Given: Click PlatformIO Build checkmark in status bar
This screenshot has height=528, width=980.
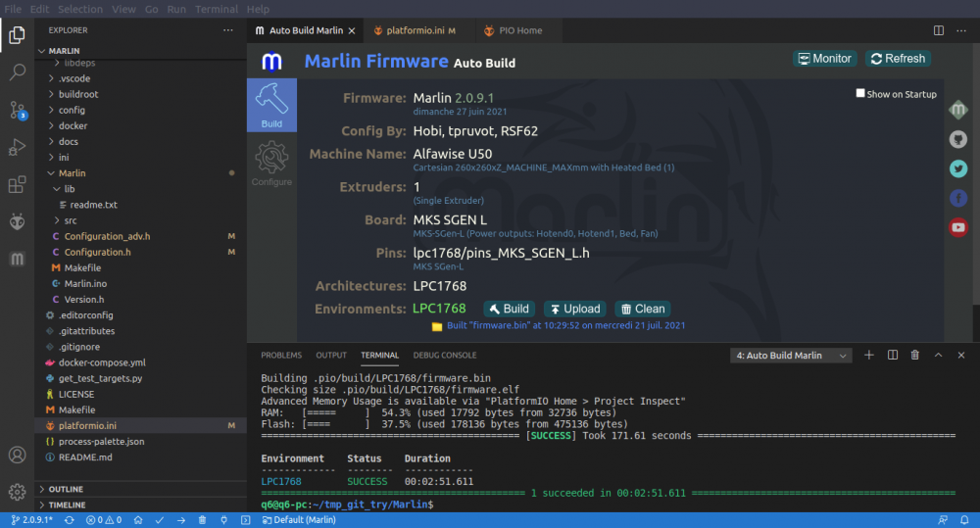Looking at the screenshot, I should coord(160,520).
